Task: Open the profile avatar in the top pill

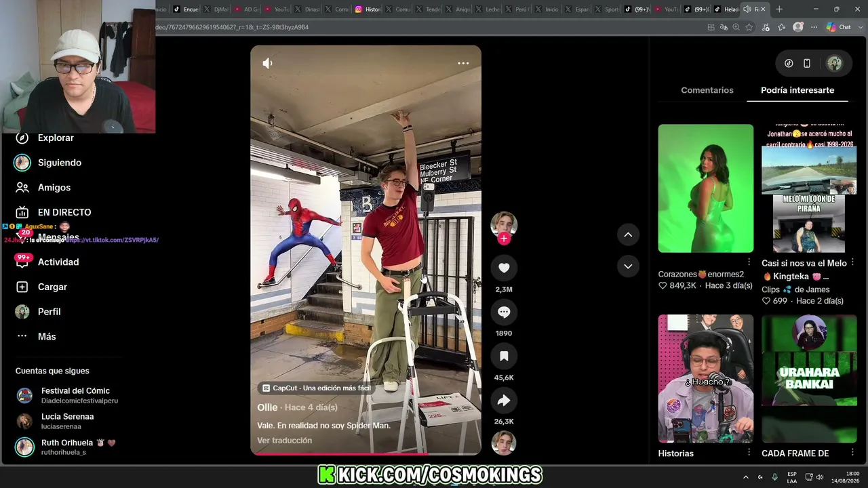Action: 834,64
